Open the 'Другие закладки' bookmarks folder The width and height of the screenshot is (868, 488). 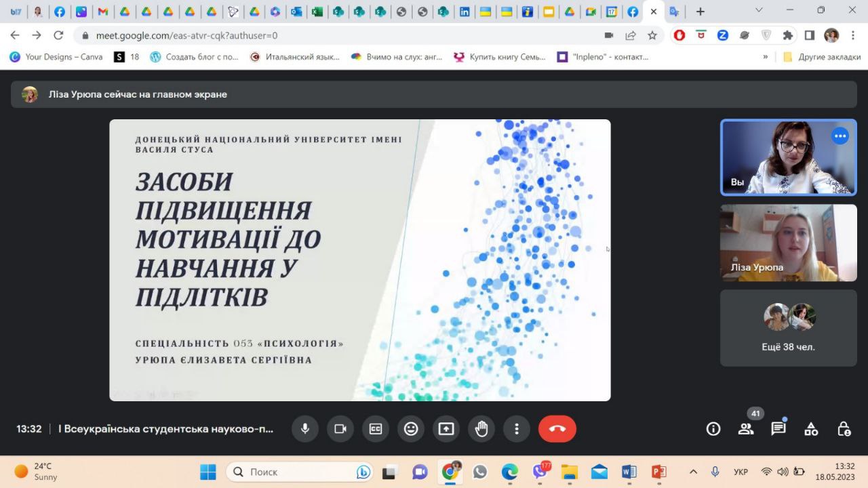[x=822, y=57]
